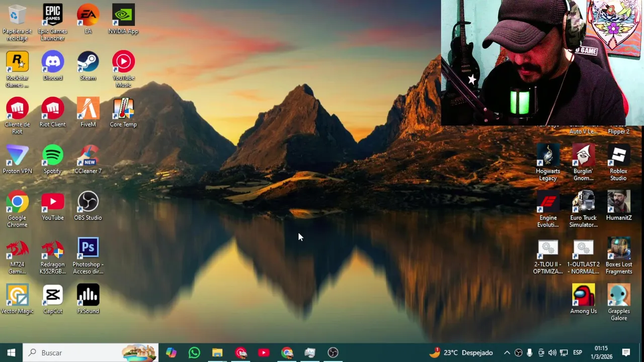Image resolution: width=644 pixels, height=362 pixels.
Task: Open the Vector Magic desktop shortcut
Action: 17,300
